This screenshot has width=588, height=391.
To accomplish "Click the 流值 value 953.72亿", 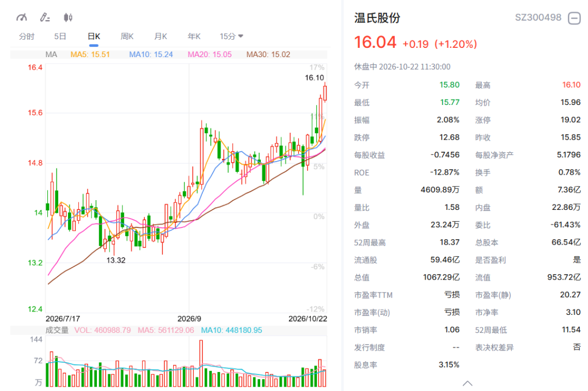I will pyautogui.click(x=564, y=277).
